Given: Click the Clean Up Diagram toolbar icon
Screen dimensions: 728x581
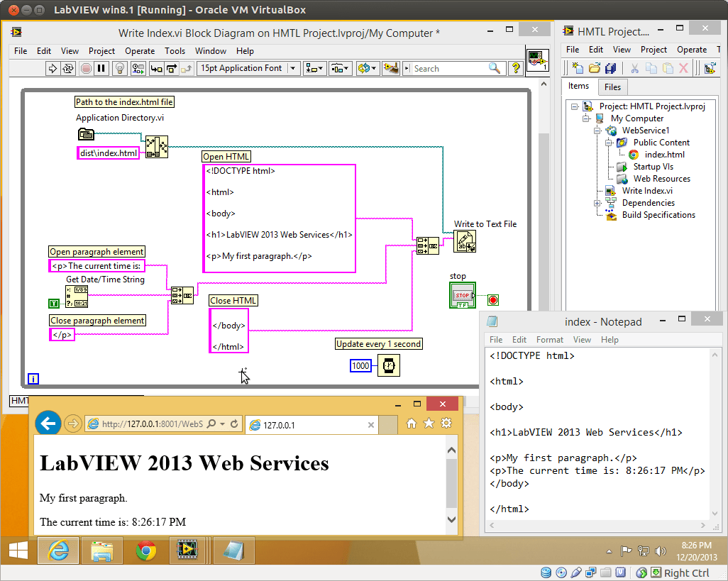Looking at the screenshot, I should coord(391,69).
